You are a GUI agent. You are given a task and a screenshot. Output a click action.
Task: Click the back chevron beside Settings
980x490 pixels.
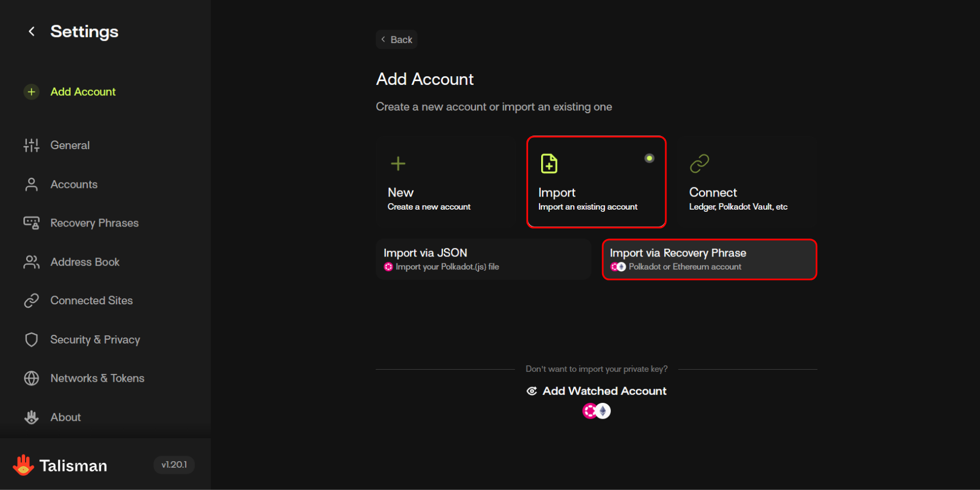click(x=32, y=32)
